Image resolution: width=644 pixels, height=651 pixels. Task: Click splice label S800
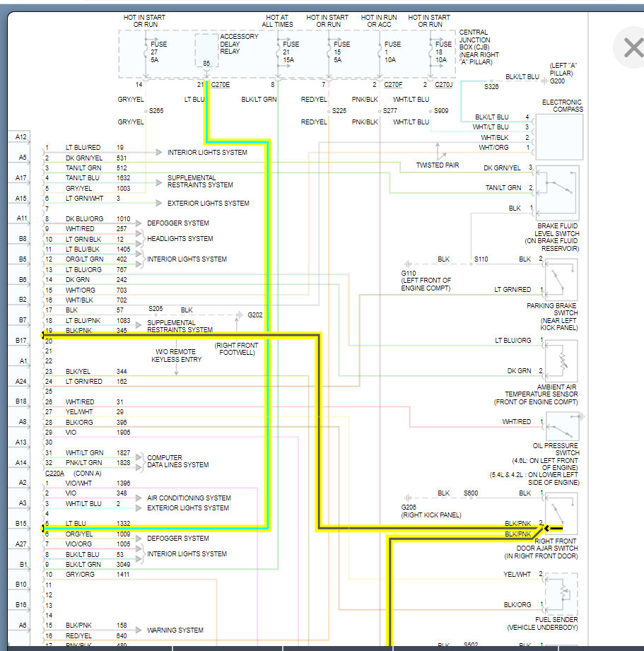point(471,493)
